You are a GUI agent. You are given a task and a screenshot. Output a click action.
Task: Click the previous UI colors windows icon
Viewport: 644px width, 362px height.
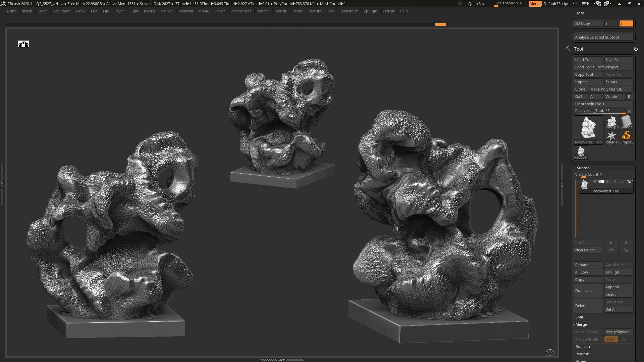[x=598, y=3]
